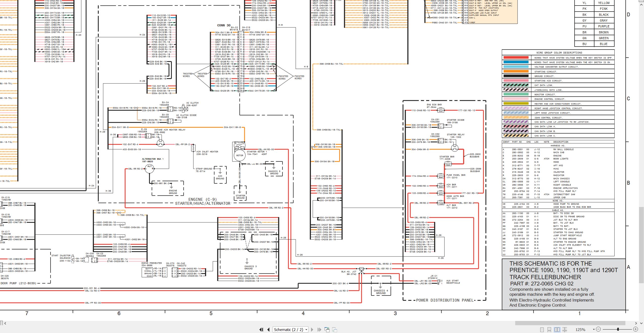Zoom out with the minus button
644x333 pixels.
tap(598, 329)
